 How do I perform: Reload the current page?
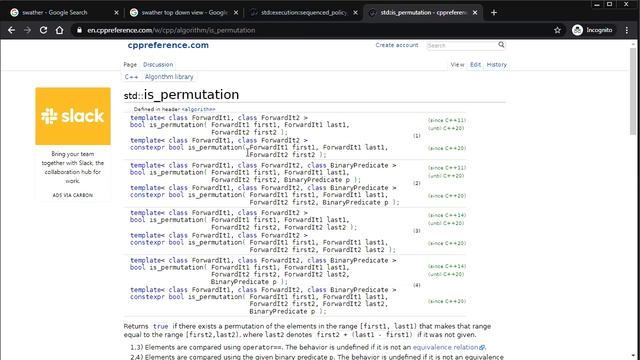[x=43, y=30]
